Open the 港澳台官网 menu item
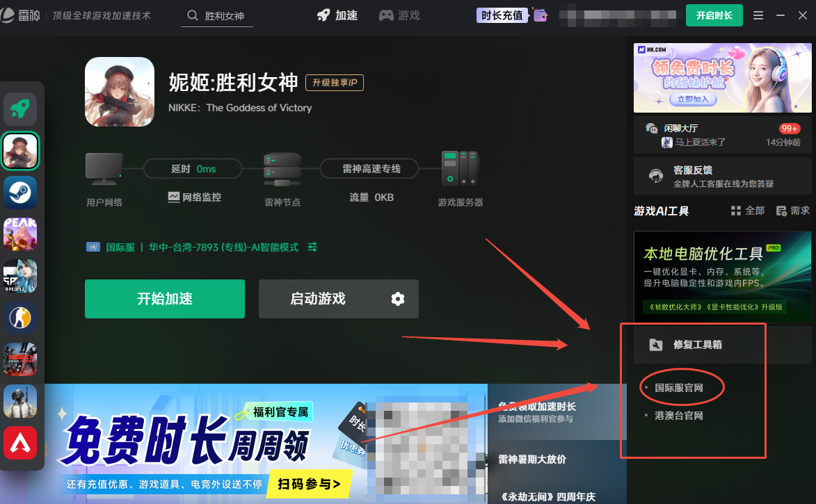 click(x=678, y=415)
